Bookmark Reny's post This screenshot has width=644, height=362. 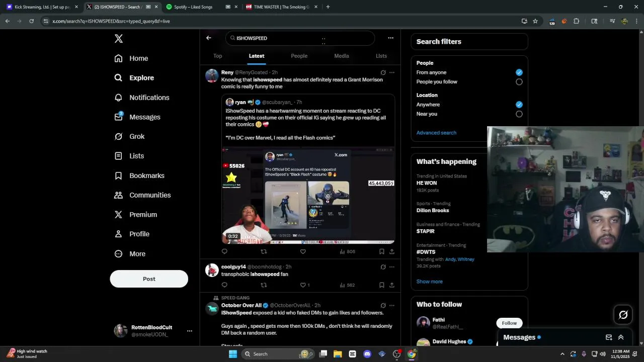[382, 251]
